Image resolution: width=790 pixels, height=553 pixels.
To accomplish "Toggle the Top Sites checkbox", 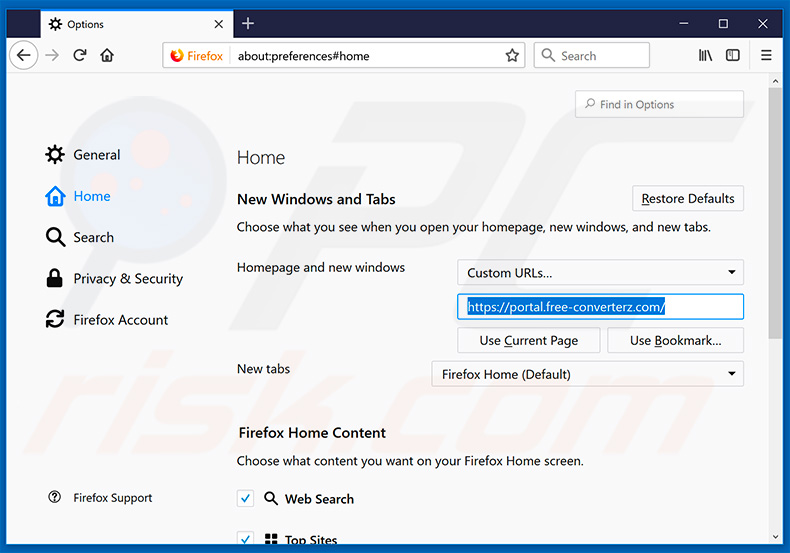I will click(245, 538).
